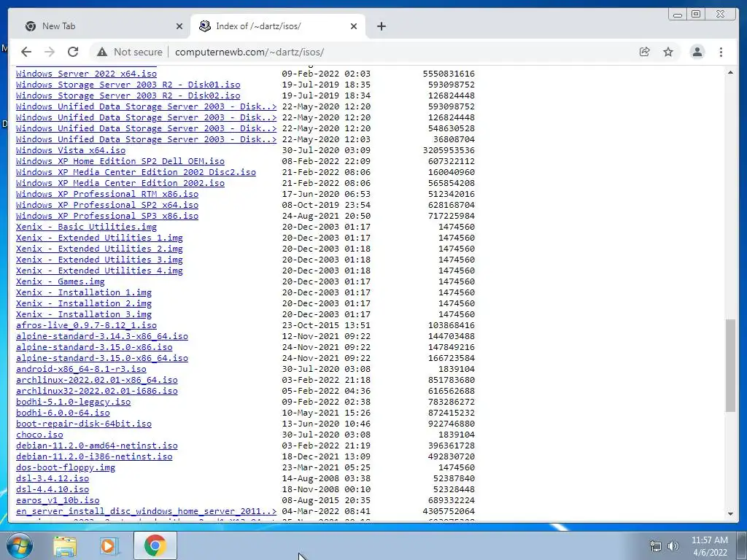Open Xenix - Basic Utilities.img
The image size is (747, 560).
click(x=86, y=227)
